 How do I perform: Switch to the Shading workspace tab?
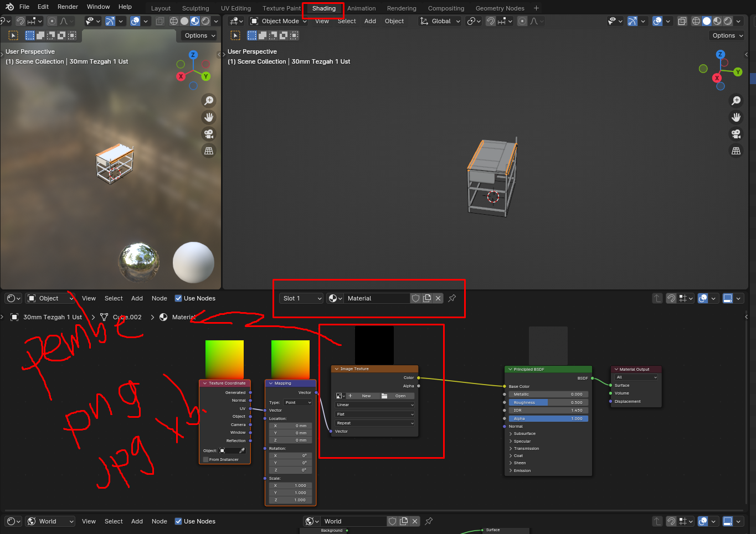coord(323,8)
